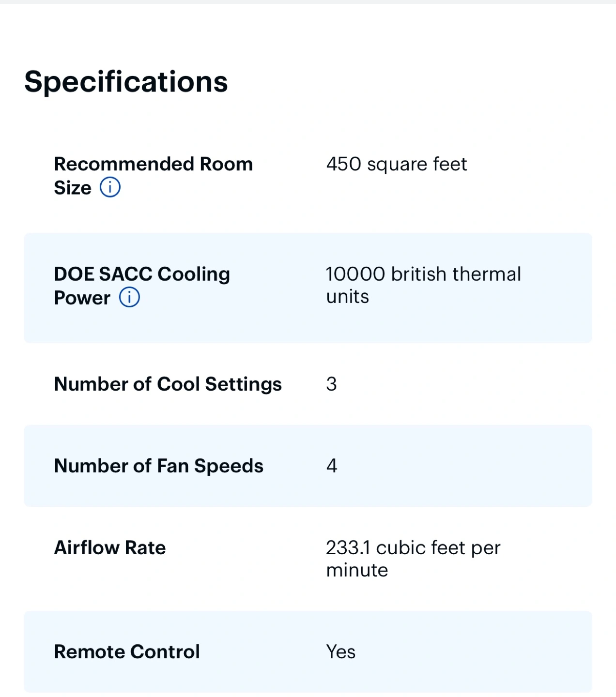The height and width of the screenshot is (697, 616).
Task: Select the DOE SACC Cooling Power label
Action: (142, 274)
